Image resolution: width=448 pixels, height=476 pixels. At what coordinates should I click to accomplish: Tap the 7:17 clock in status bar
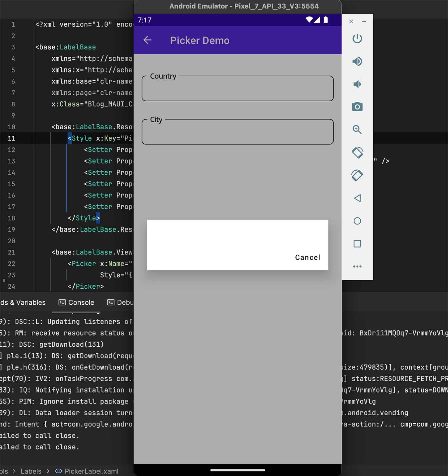pos(144,20)
